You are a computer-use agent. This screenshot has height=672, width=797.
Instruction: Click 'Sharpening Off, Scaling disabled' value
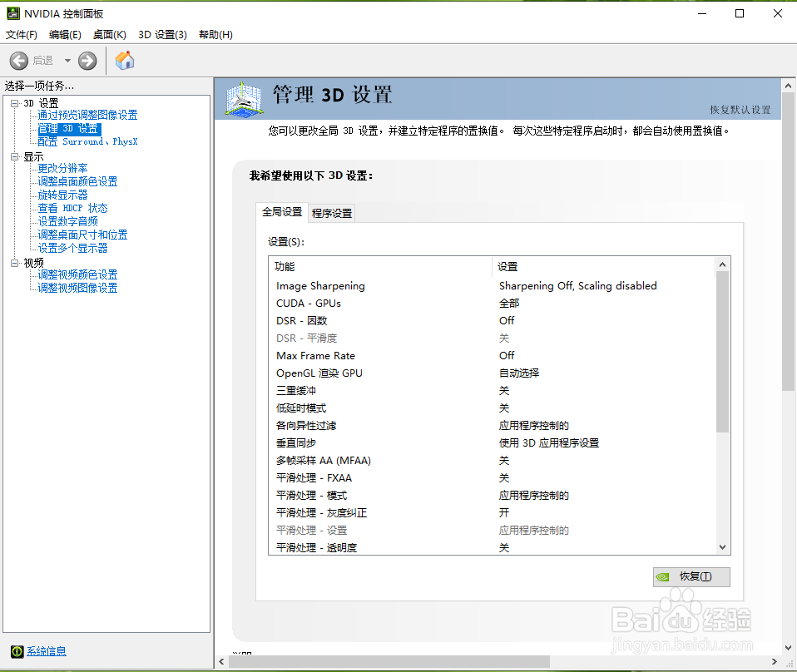[578, 285]
